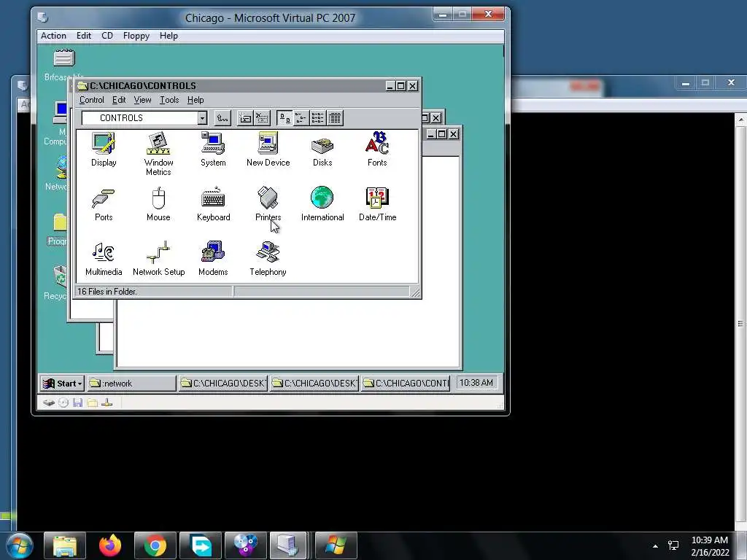
Task: Open the Virtual PC Help menu
Action: tap(169, 36)
